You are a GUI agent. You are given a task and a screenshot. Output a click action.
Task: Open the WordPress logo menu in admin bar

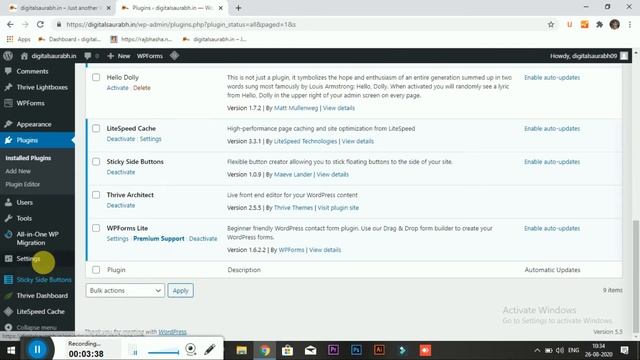tap(8, 56)
